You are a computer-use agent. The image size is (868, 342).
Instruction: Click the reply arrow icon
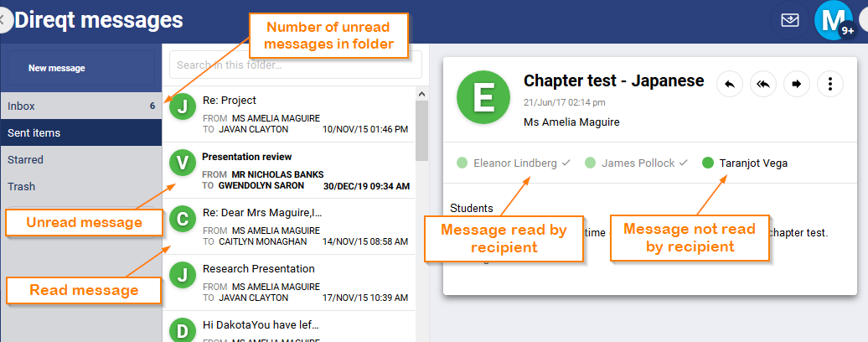730,84
